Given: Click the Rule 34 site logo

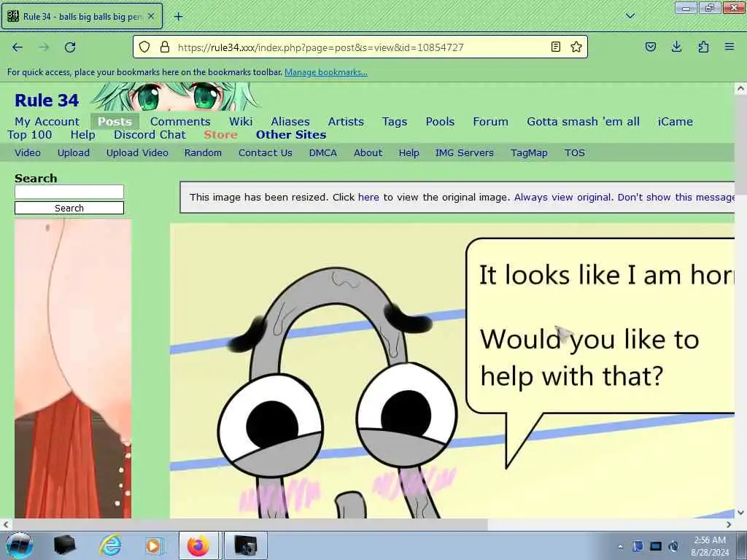Looking at the screenshot, I should click(x=47, y=101).
